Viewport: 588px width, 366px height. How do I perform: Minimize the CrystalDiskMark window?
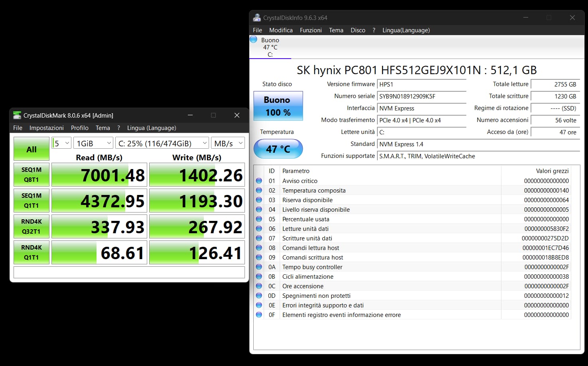tap(190, 115)
